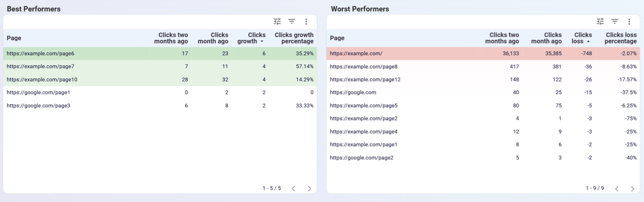Open chart properties icon in Best Performers
The width and height of the screenshot is (644, 202).
pos(277,22)
